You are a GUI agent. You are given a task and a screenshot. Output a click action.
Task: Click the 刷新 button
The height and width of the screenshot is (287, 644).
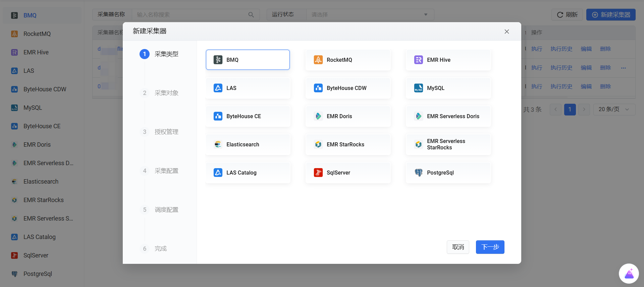(x=567, y=15)
